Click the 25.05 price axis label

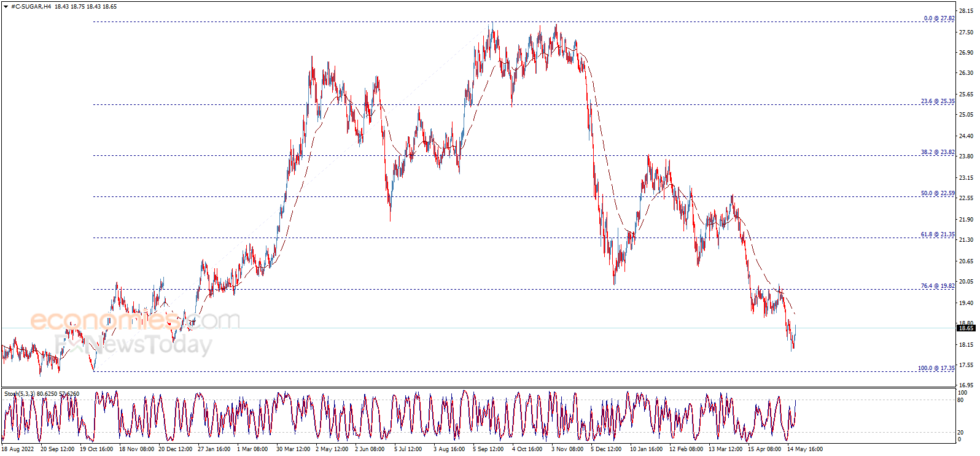pyautogui.click(x=966, y=115)
